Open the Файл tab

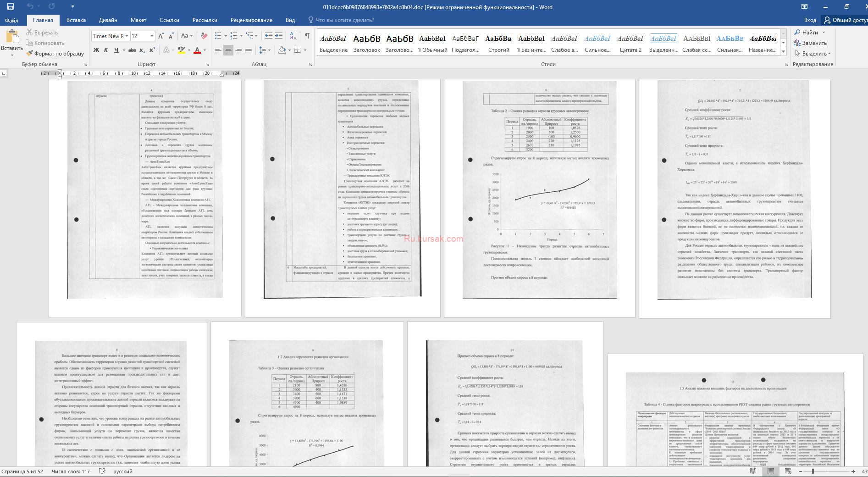tap(12, 20)
